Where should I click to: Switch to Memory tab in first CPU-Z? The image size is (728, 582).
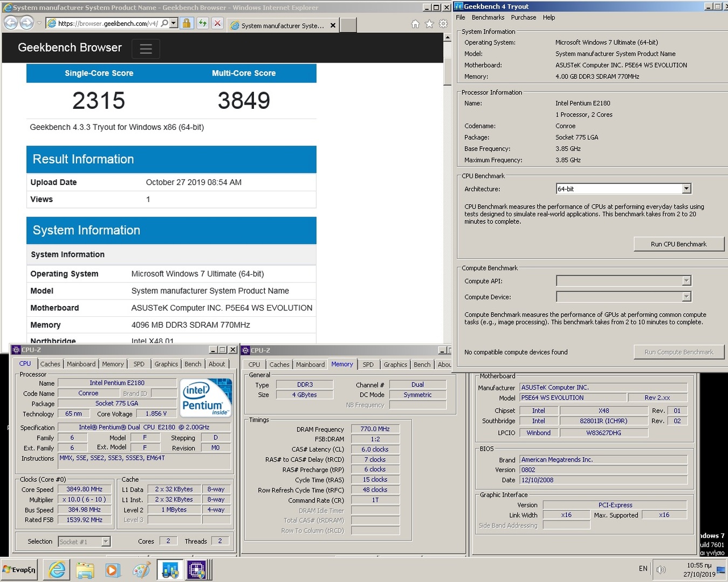[113, 364]
